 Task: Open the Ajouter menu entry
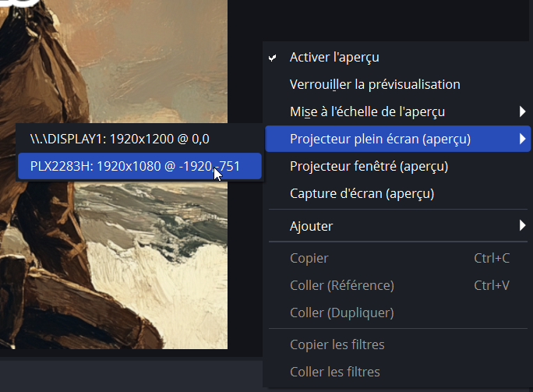tap(311, 226)
